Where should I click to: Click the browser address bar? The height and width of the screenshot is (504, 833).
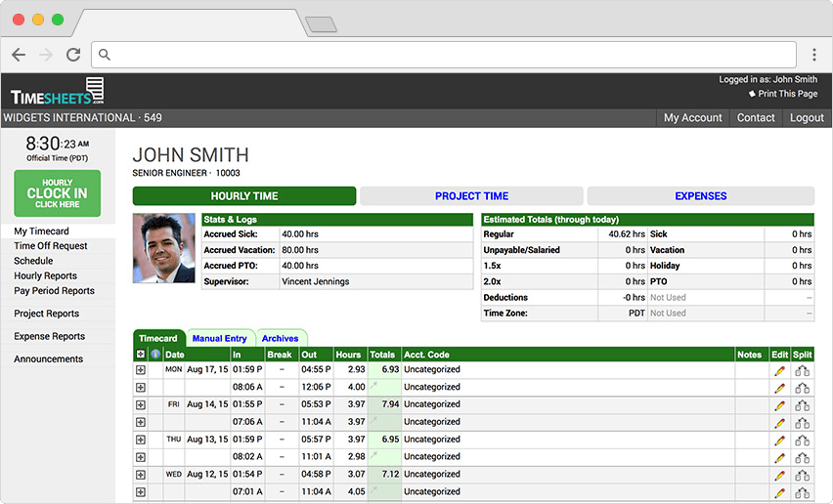pos(444,55)
